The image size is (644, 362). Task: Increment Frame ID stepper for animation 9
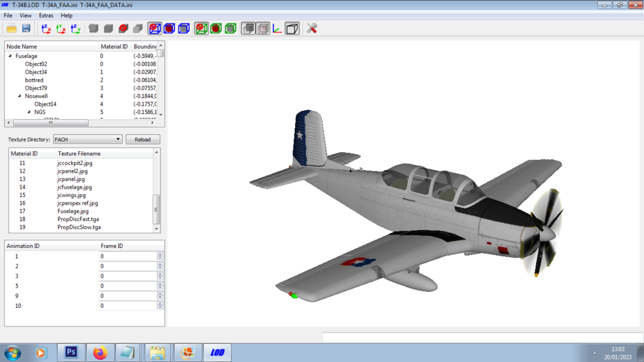[x=160, y=294]
